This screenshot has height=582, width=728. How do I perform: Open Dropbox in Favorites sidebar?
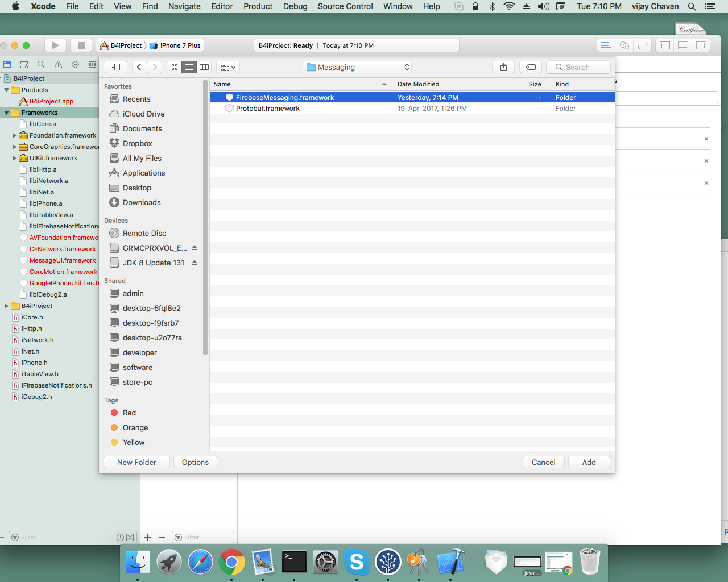point(137,143)
